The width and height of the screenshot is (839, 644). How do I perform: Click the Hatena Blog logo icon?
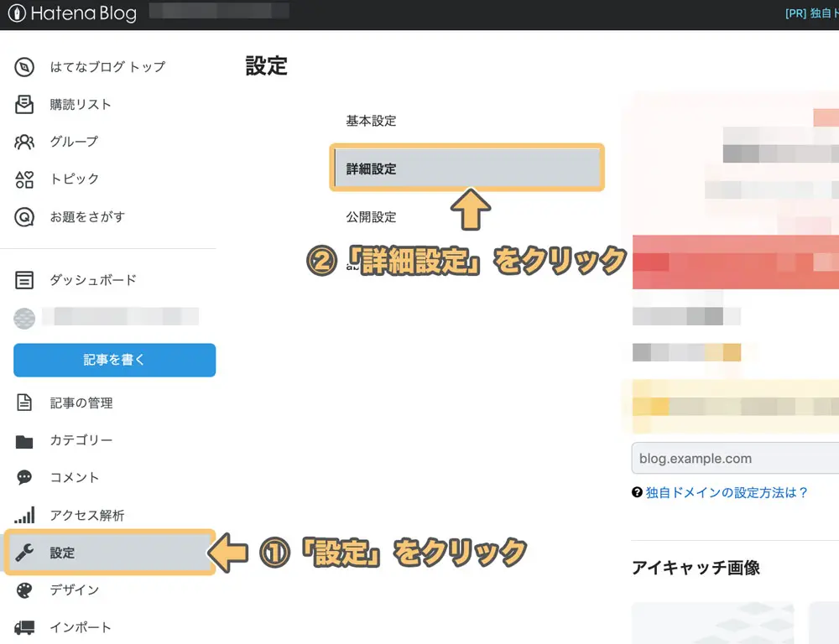[17, 13]
